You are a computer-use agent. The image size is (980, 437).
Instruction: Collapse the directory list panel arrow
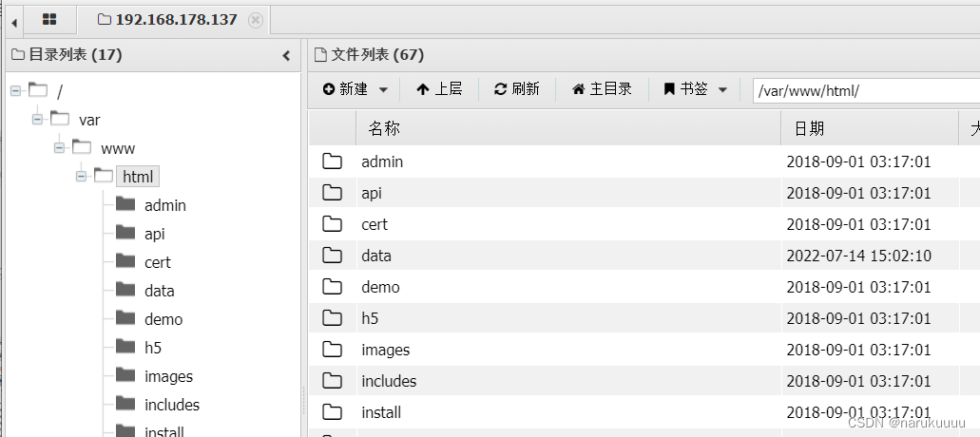pyautogui.click(x=286, y=55)
